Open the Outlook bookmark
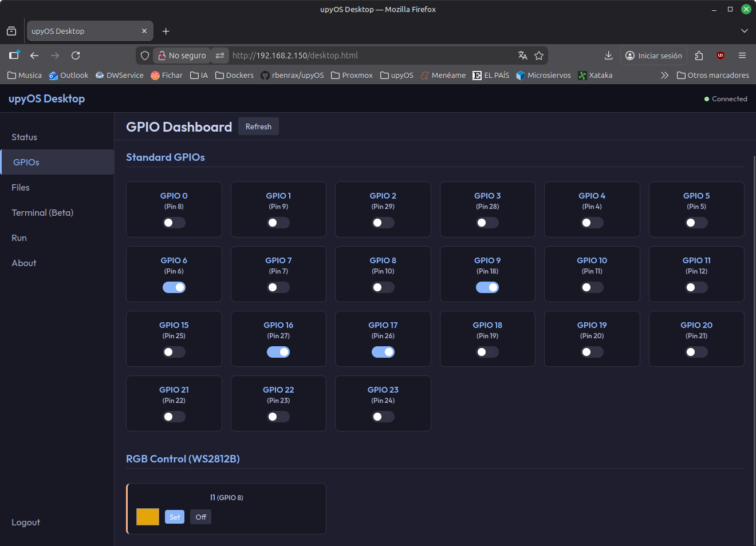This screenshot has height=546, width=756. pyautogui.click(x=69, y=75)
